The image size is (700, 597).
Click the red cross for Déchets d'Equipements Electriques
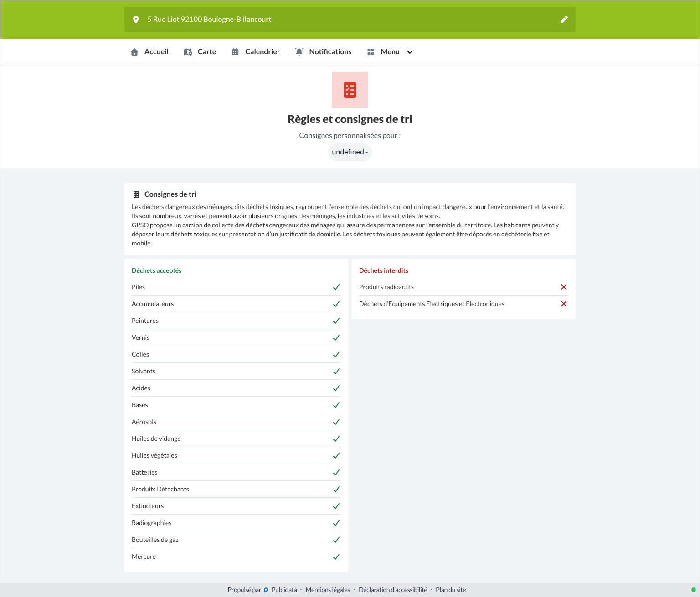564,304
